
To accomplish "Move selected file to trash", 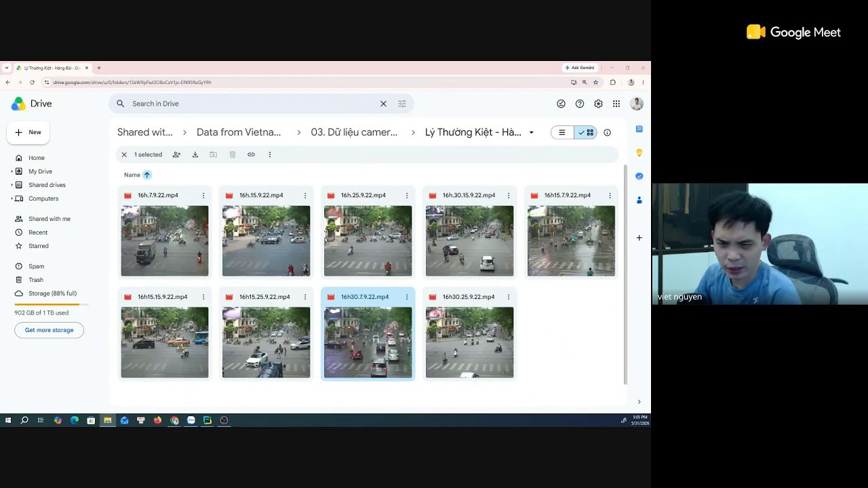I will (232, 155).
